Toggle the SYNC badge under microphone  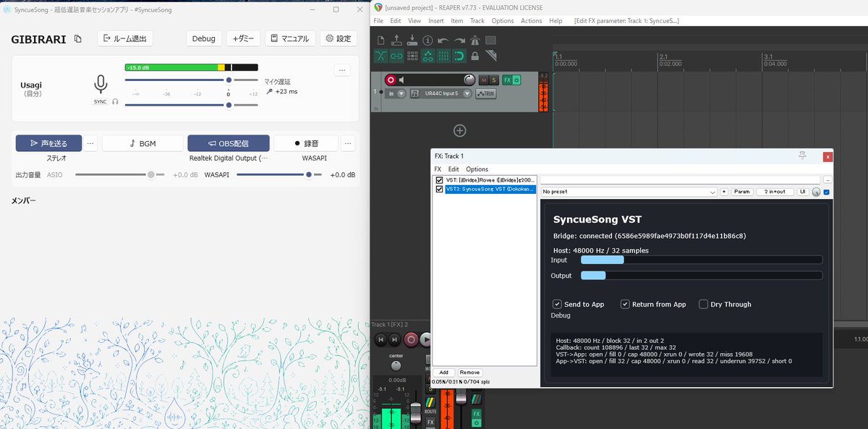[x=101, y=102]
